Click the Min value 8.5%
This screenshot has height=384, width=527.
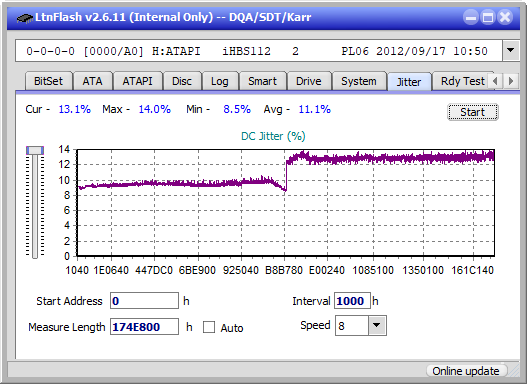click(x=237, y=109)
